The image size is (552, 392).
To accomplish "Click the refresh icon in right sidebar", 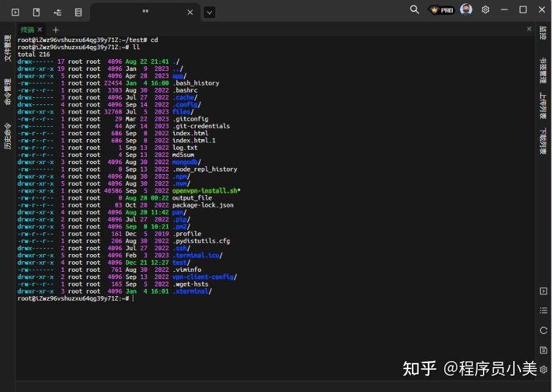I will 543,330.
